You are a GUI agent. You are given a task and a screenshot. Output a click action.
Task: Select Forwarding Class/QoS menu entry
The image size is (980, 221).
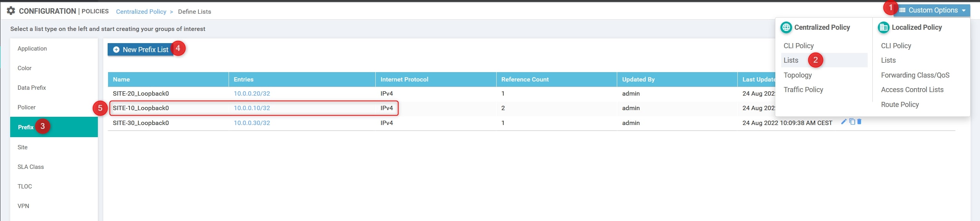pos(915,75)
